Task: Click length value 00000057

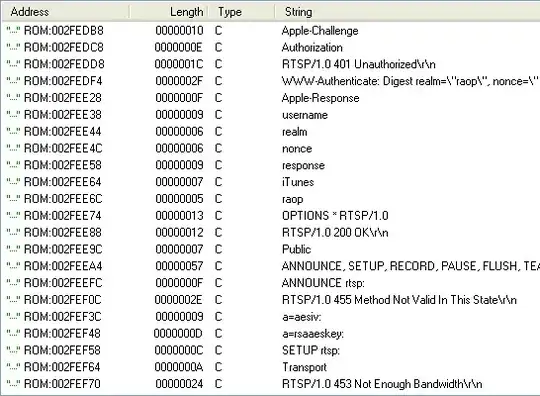Action: pyautogui.click(x=179, y=266)
